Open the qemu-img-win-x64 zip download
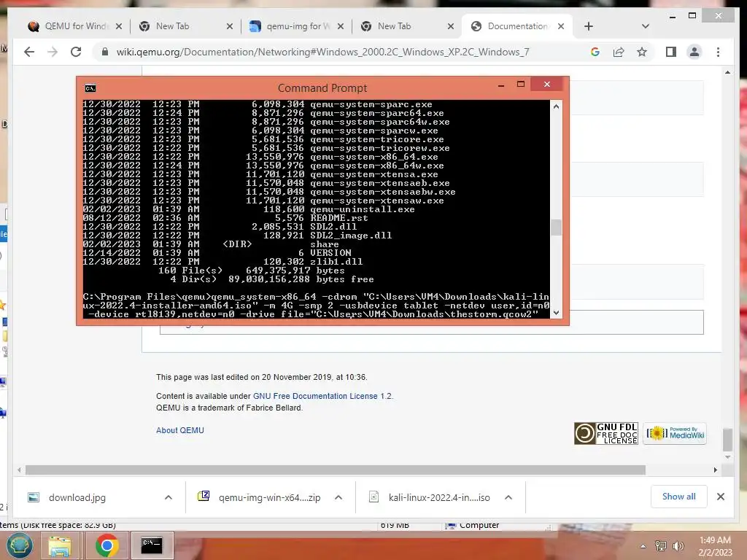Viewport: 747px width, 560px height. tap(259, 497)
